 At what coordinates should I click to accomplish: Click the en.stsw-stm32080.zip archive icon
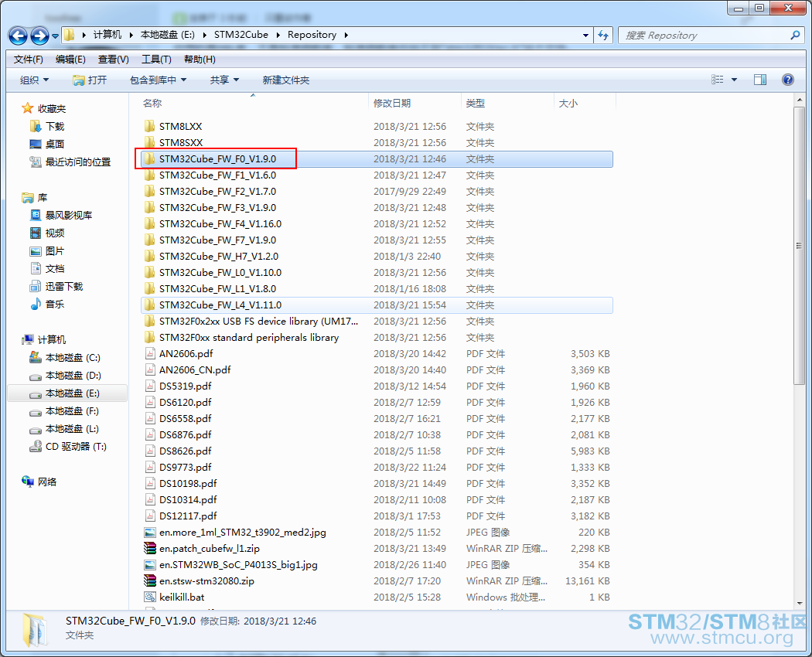[150, 581]
